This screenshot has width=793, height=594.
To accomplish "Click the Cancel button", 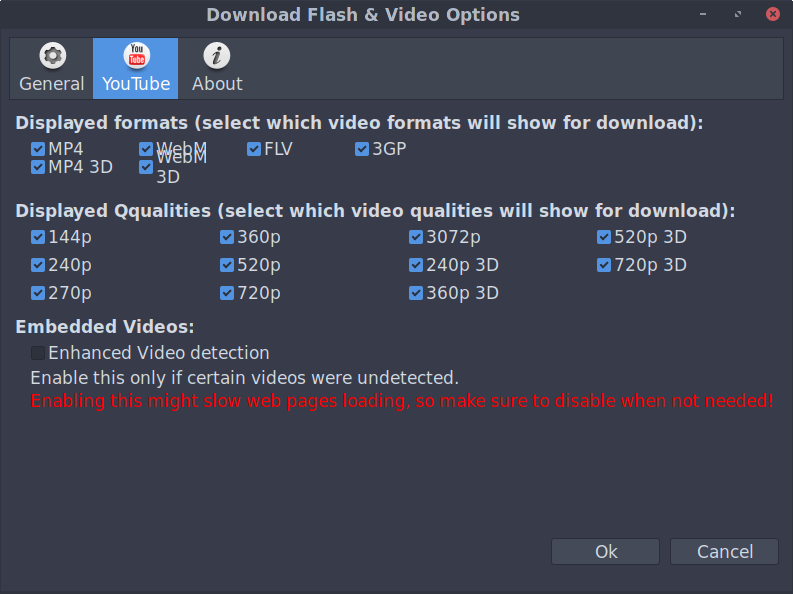I will coord(724,551).
